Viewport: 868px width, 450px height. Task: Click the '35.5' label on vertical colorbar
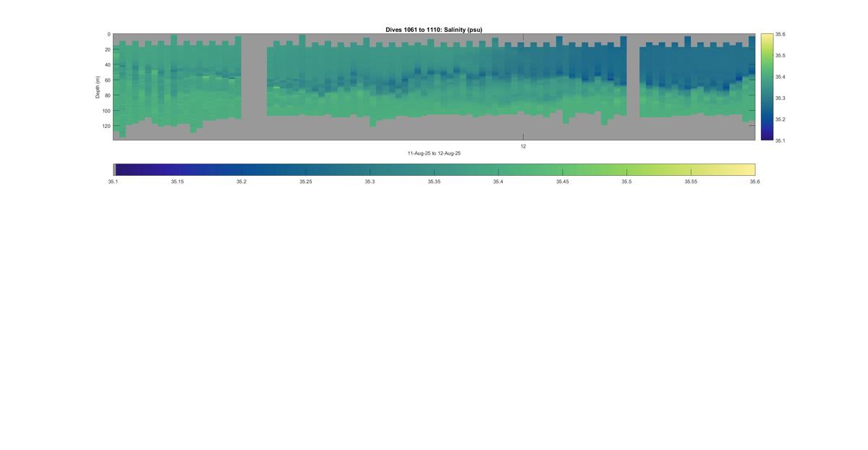780,56
